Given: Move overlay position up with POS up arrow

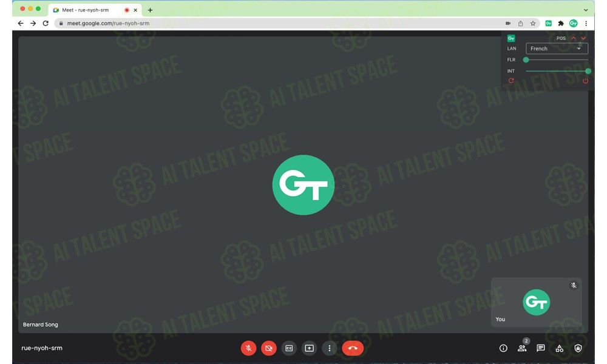Looking at the screenshot, I should (x=574, y=38).
